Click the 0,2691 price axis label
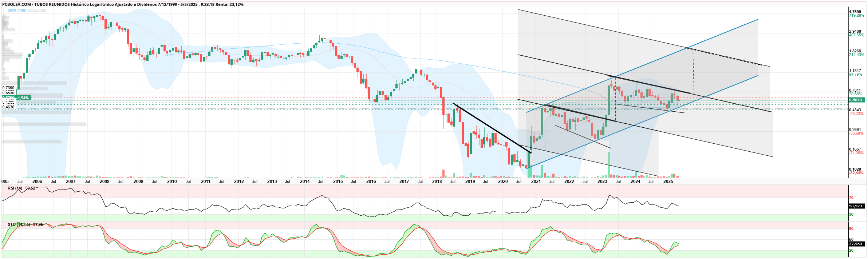The image size is (868, 259). (855, 129)
